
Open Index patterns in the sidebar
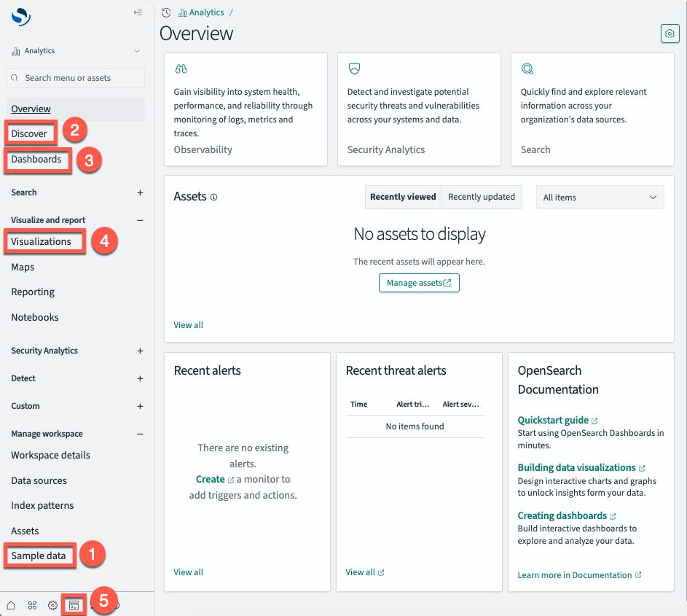pyautogui.click(x=42, y=505)
